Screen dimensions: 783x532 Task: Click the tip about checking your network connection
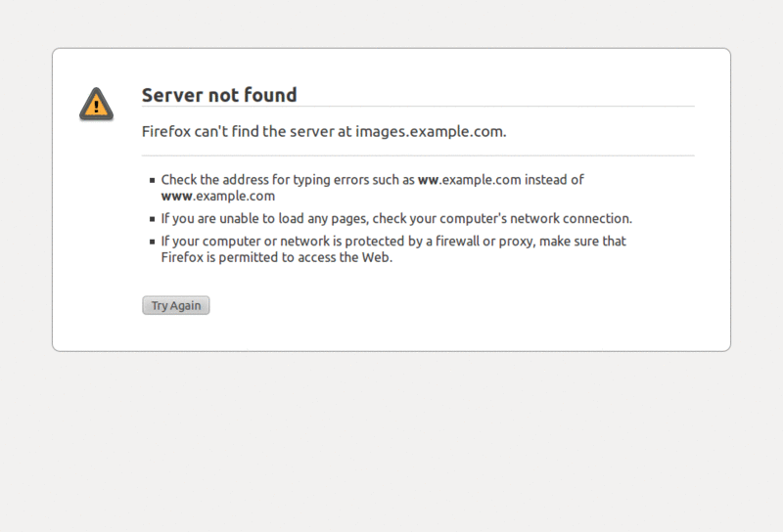coord(396,219)
